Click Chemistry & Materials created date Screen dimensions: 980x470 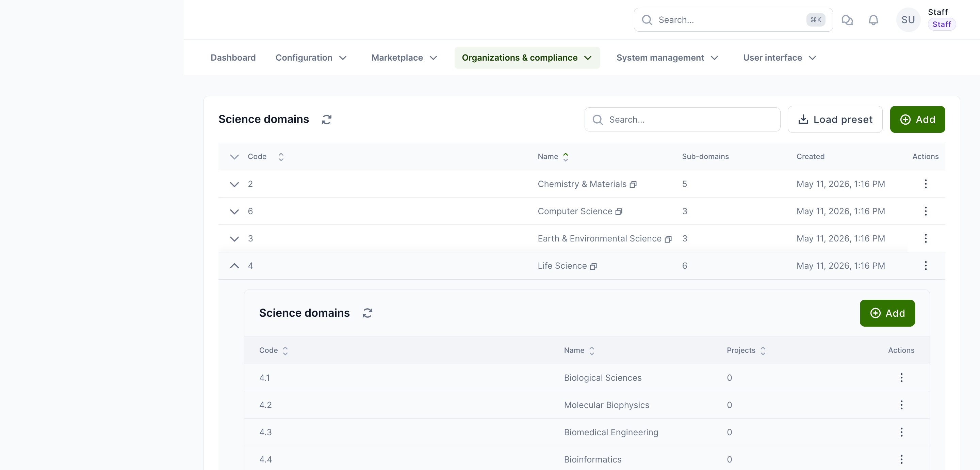(841, 184)
